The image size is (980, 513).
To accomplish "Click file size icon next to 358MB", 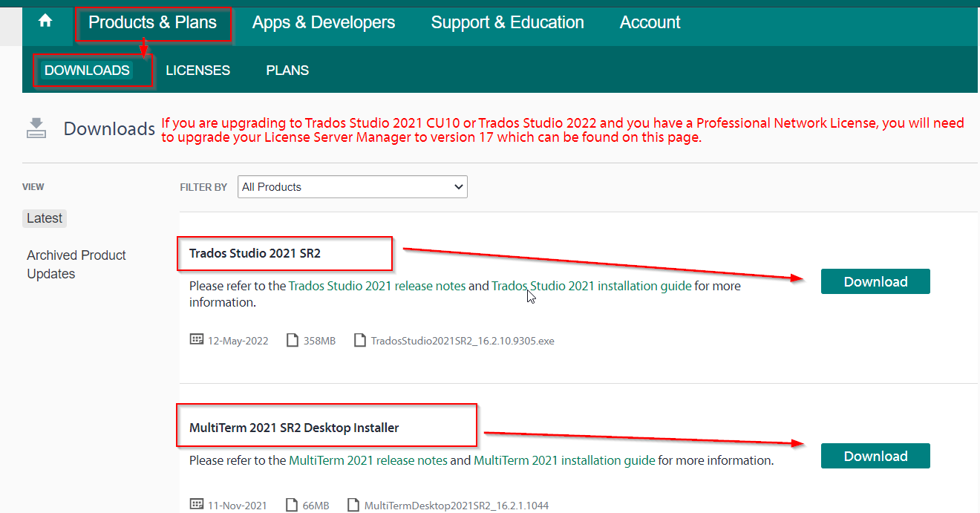I will point(293,340).
